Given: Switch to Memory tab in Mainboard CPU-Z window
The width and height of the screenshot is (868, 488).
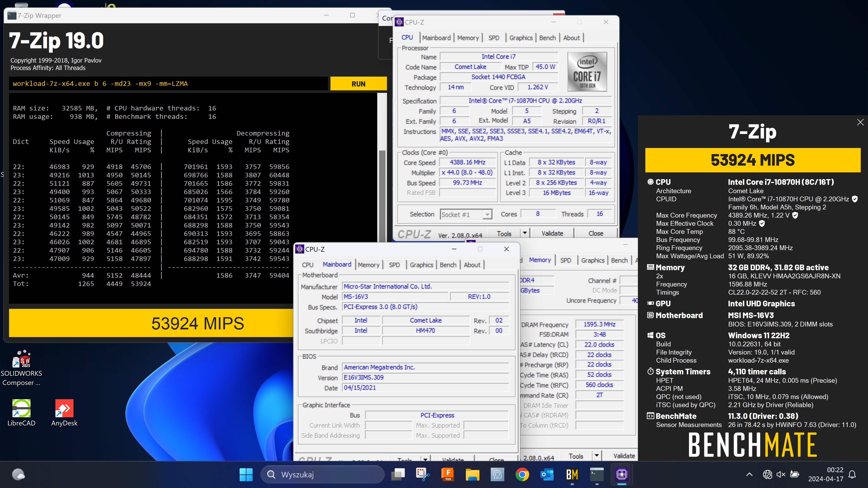Looking at the screenshot, I should 368,265.
